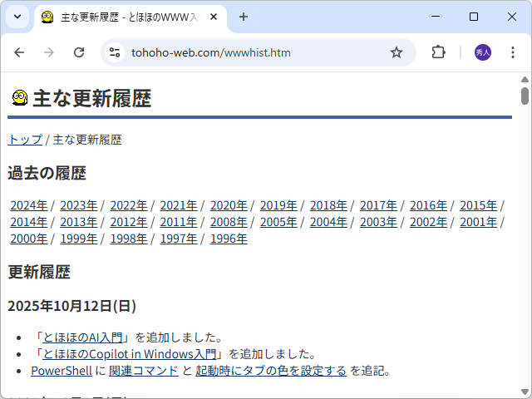Open new tab with plus button
The width and height of the screenshot is (532, 399).
coord(244,17)
